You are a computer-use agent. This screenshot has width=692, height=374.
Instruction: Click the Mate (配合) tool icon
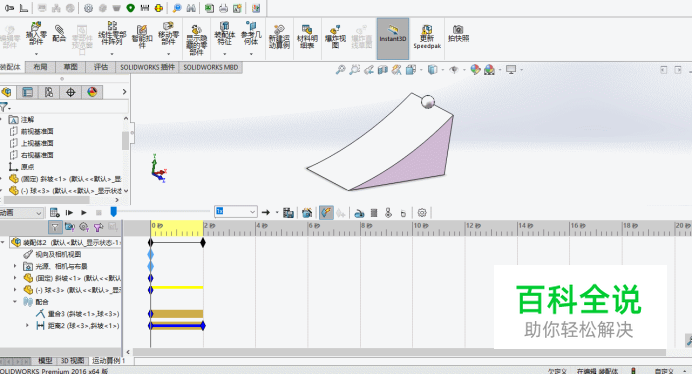click(x=59, y=34)
